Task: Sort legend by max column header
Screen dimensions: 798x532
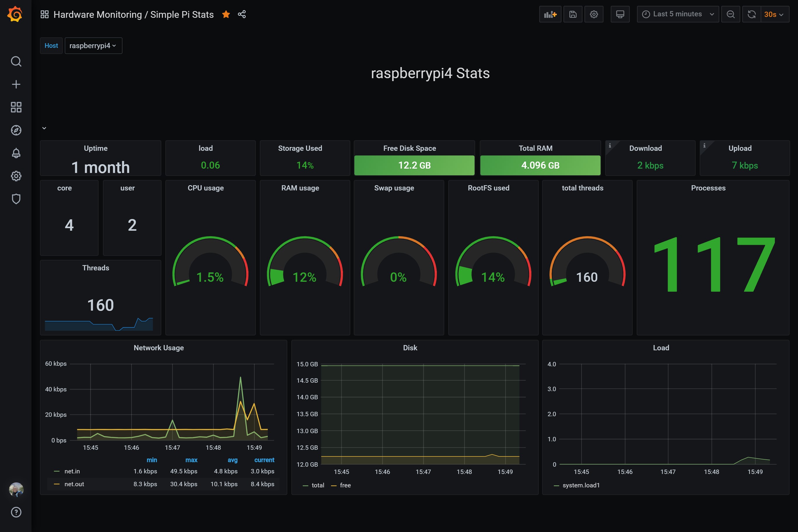Action: [x=191, y=460]
